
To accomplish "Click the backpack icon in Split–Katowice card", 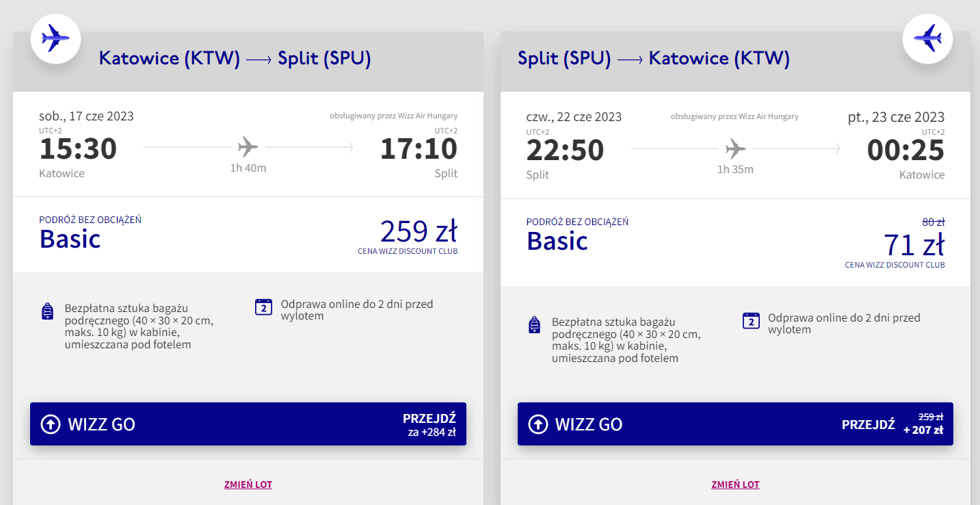I will (x=535, y=325).
